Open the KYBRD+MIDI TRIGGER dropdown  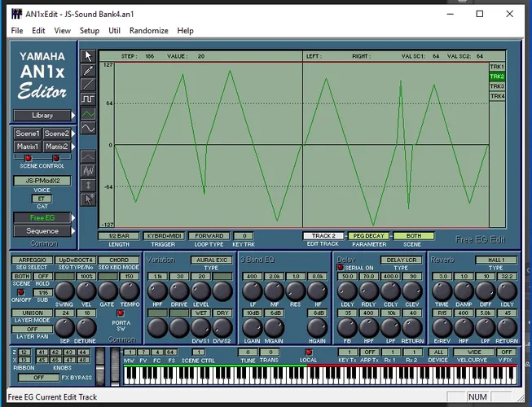pos(164,235)
